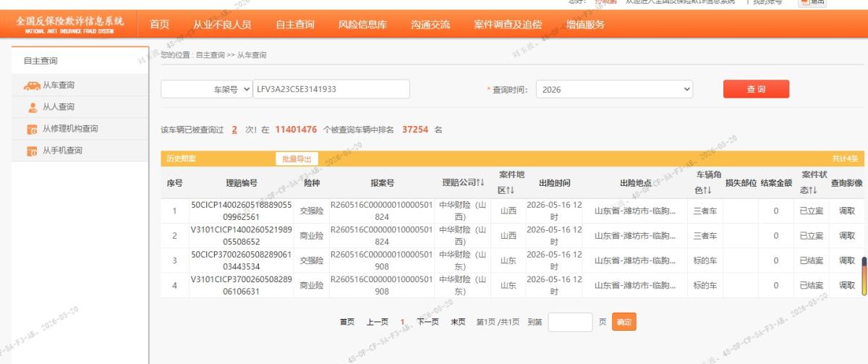
Task: Click row 1 report number ending 501824
Action: pos(381,211)
